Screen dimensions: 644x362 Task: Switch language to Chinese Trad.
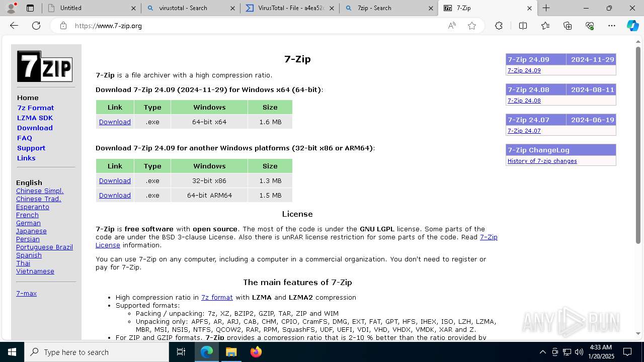(38, 199)
